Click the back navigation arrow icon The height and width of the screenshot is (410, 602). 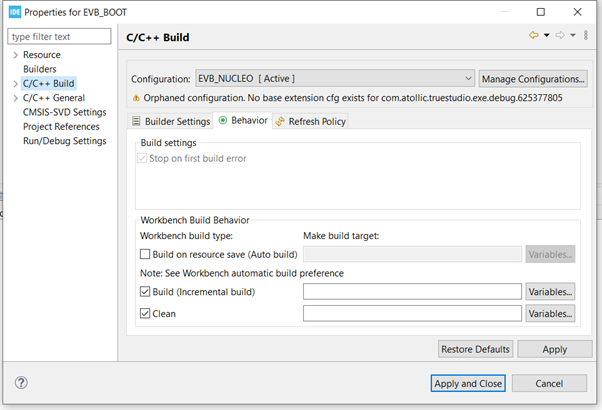pyautogui.click(x=534, y=35)
